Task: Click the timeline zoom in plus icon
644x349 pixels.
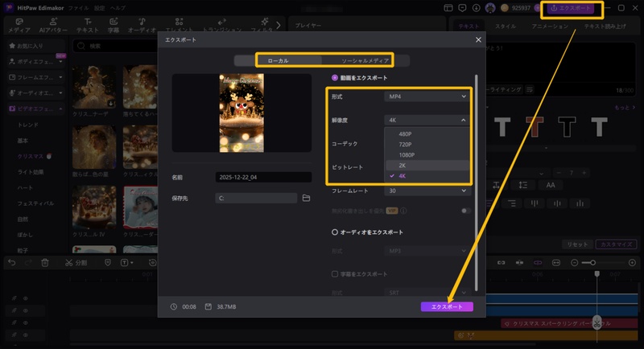Action: tap(632, 262)
